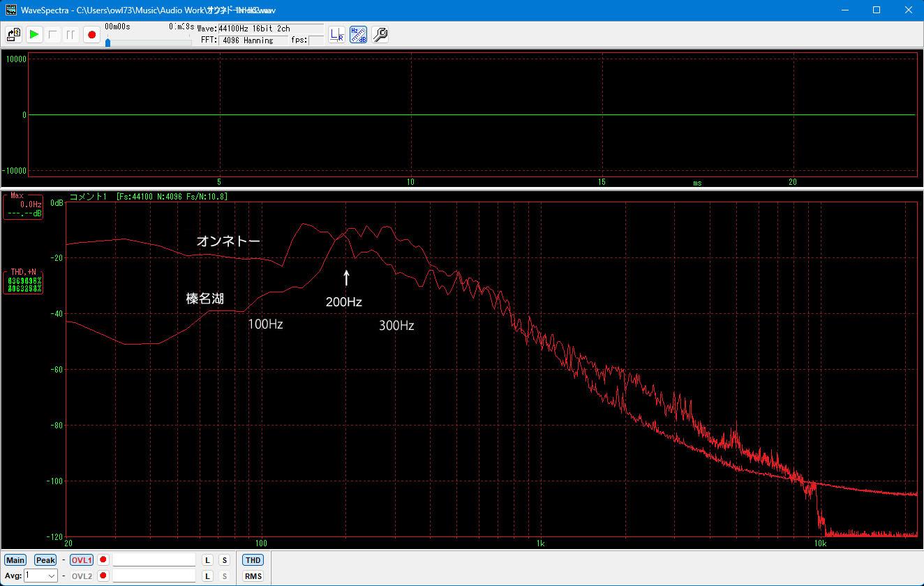The image size is (924, 586).
Task: Click the RMS button
Action: [x=253, y=576]
